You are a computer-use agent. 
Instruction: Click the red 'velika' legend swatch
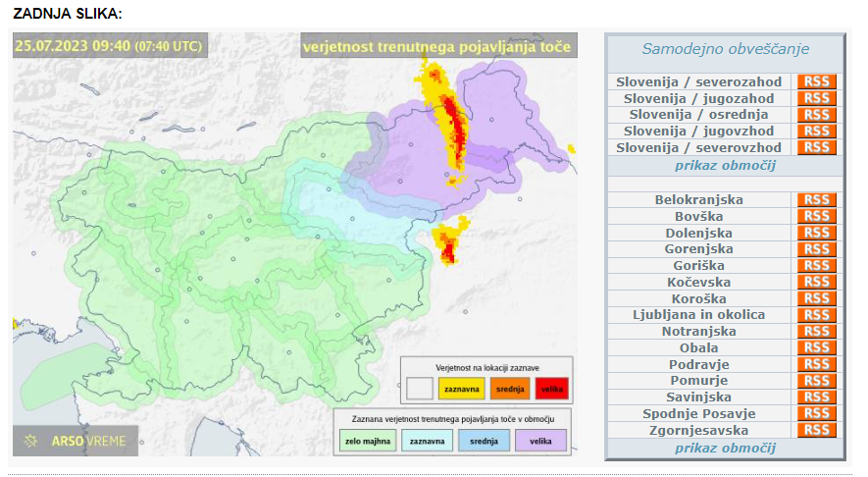551,390
